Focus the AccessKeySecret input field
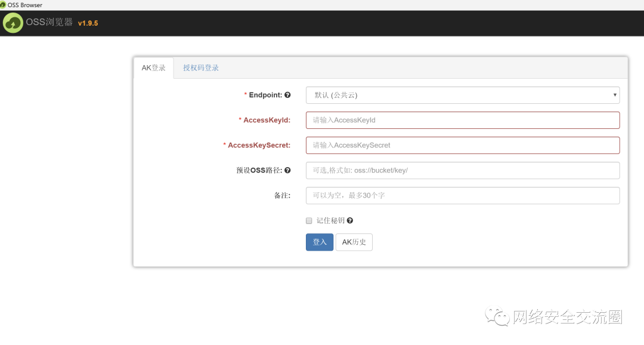644x345 pixels. coord(463,145)
